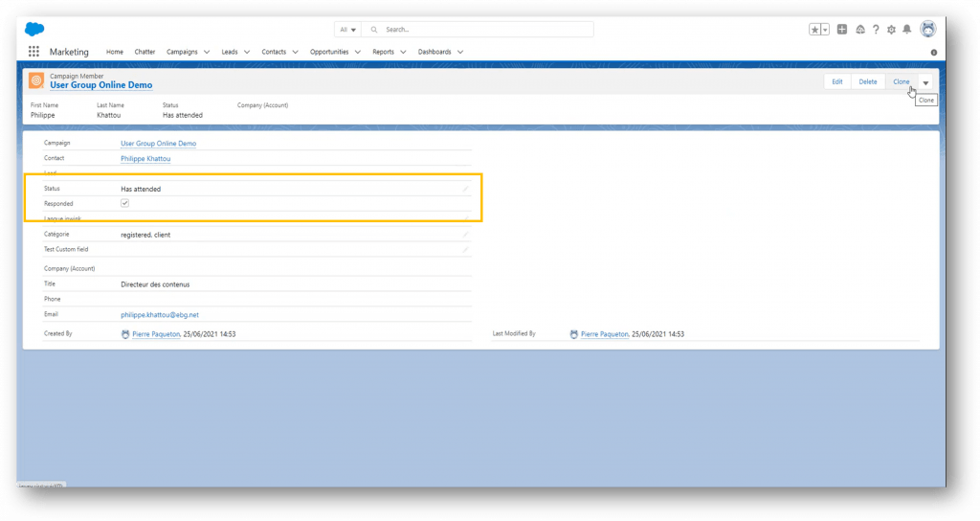
Task: Click the Edit button
Action: (x=836, y=82)
